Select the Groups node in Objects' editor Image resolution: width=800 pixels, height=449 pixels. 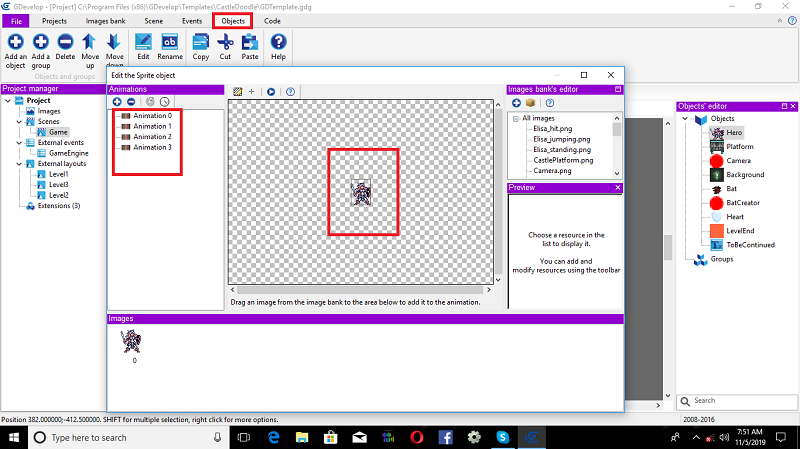721,259
